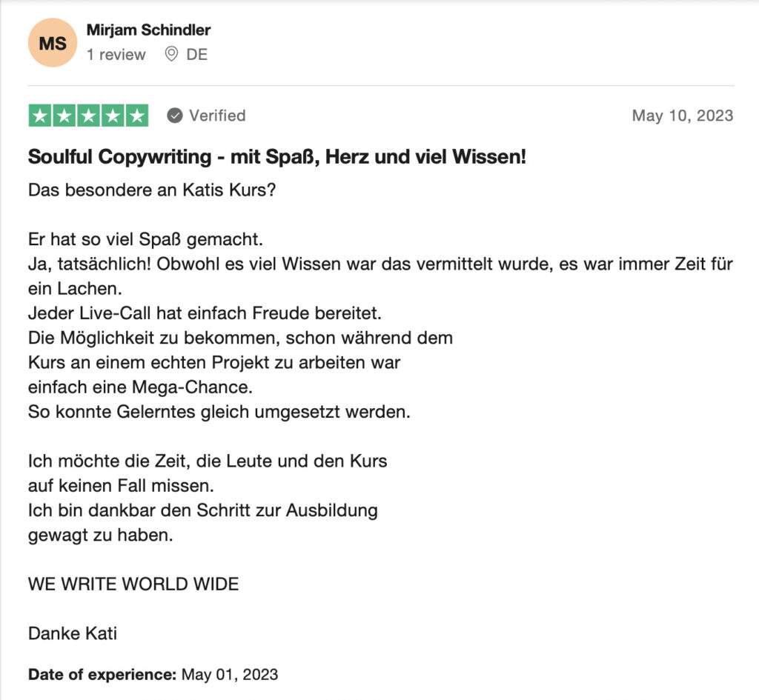Click the fourth green rating star

[x=113, y=116]
